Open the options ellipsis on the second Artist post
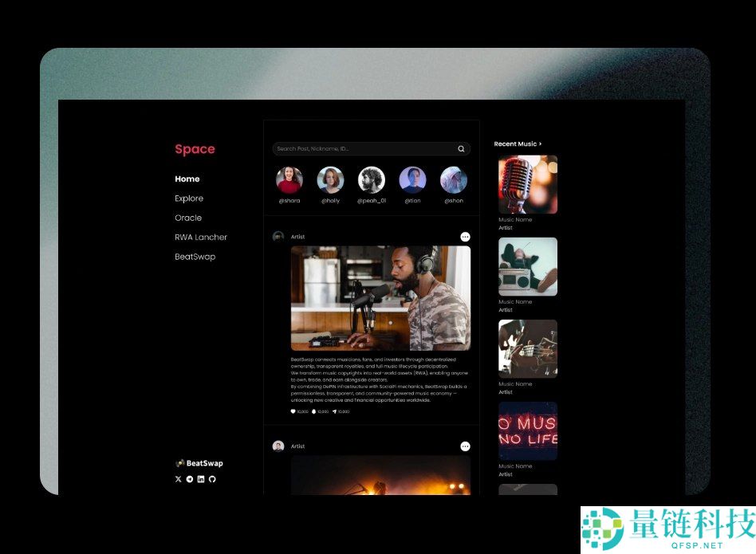The width and height of the screenshot is (756, 554). click(465, 446)
